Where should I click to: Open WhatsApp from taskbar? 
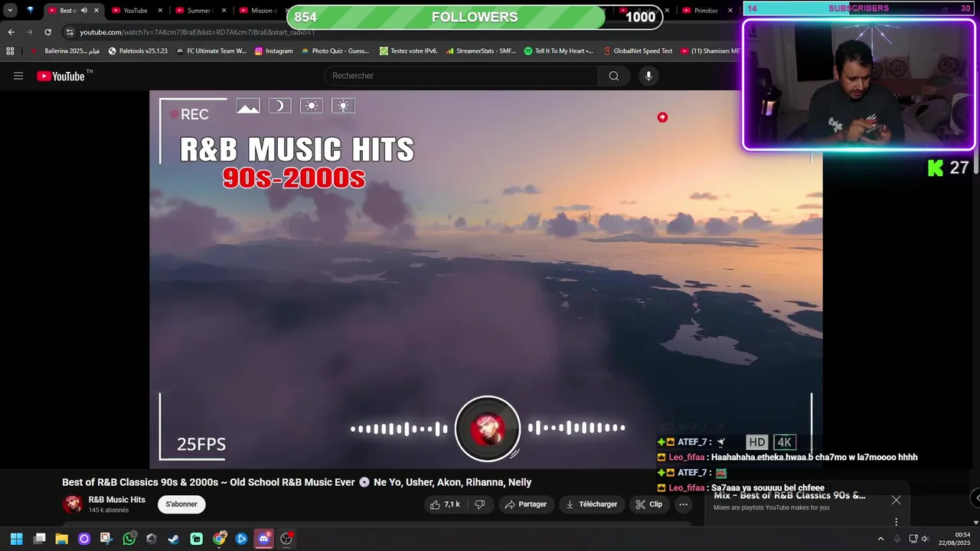129,539
